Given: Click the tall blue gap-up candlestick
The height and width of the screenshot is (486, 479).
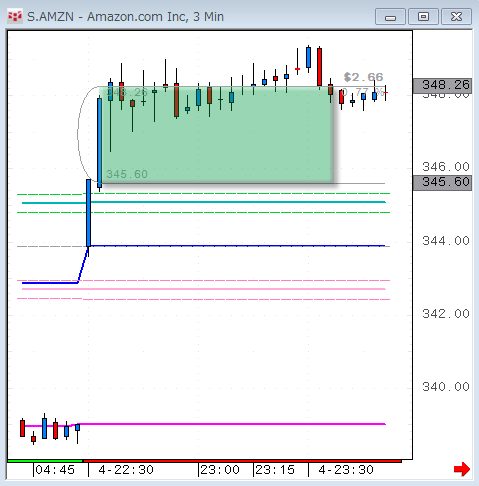Looking at the screenshot, I should click(x=88, y=213).
